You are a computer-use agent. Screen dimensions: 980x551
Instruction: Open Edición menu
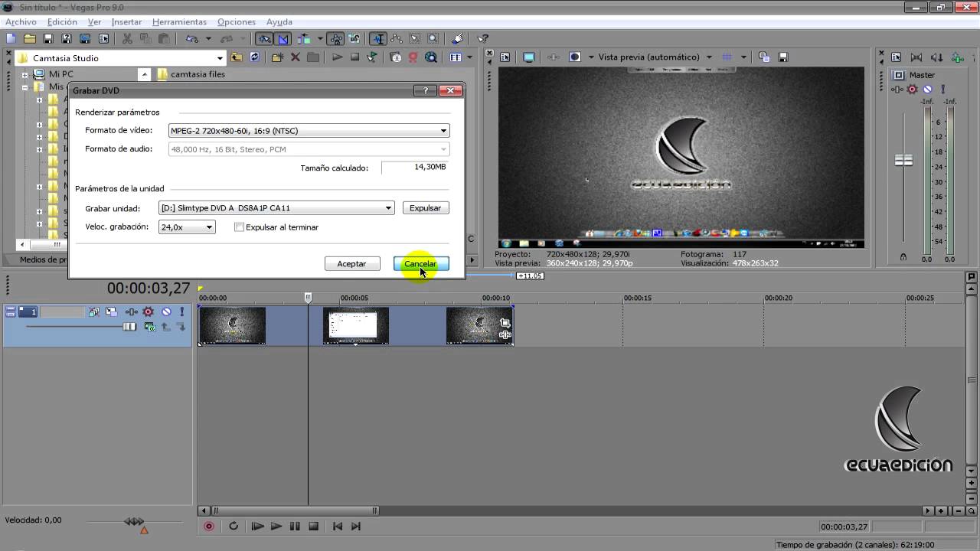point(62,22)
